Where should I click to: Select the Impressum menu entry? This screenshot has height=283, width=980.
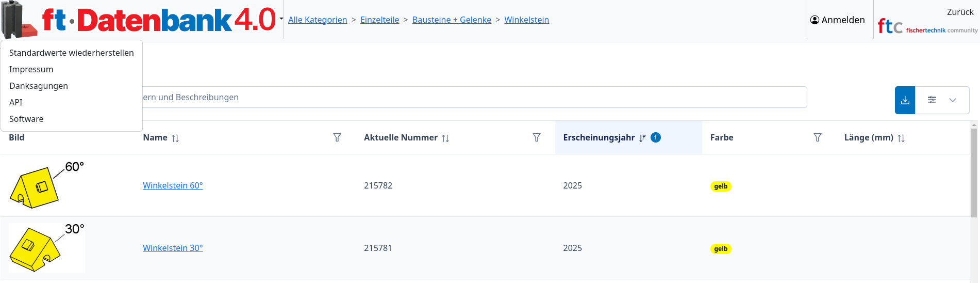click(31, 69)
